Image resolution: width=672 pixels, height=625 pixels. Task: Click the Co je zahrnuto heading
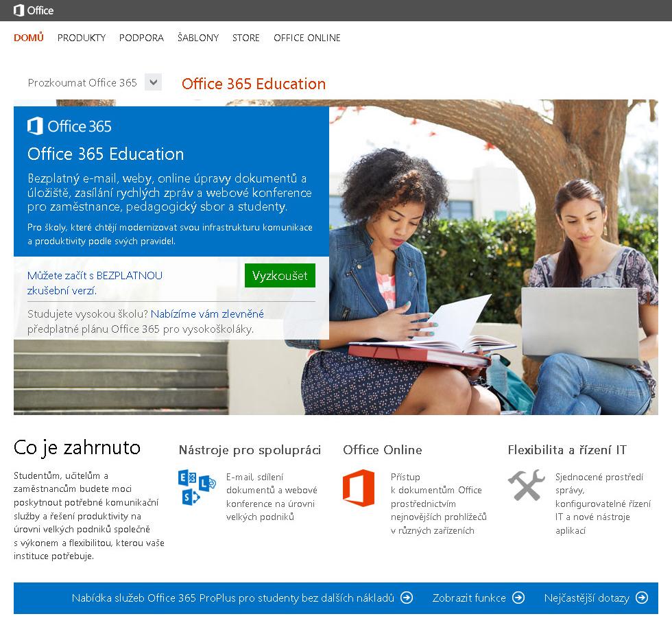click(x=77, y=448)
